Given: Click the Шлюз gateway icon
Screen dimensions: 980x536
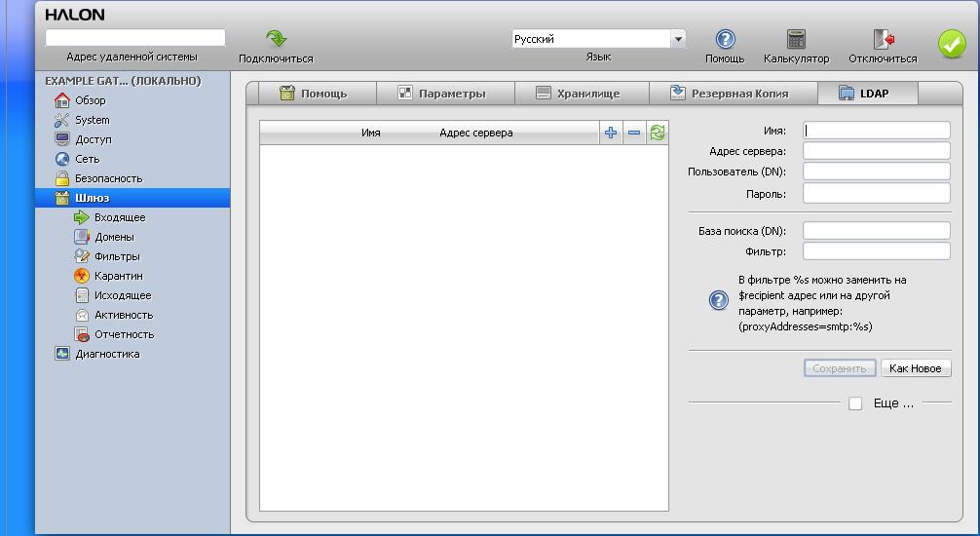Looking at the screenshot, I should pos(62,198).
